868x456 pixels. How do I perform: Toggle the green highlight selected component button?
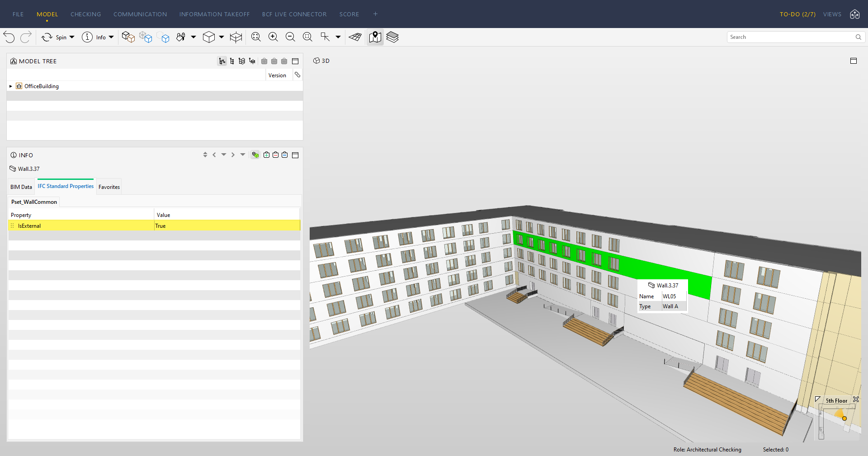click(x=255, y=155)
